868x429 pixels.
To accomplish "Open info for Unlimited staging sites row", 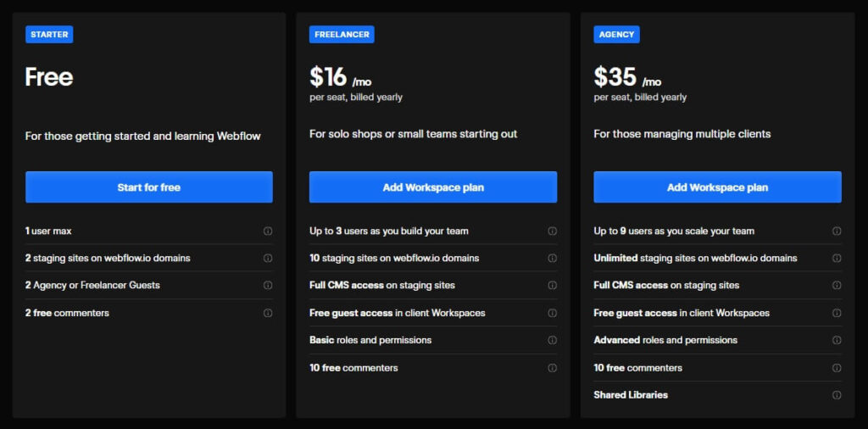I will pyautogui.click(x=837, y=258).
